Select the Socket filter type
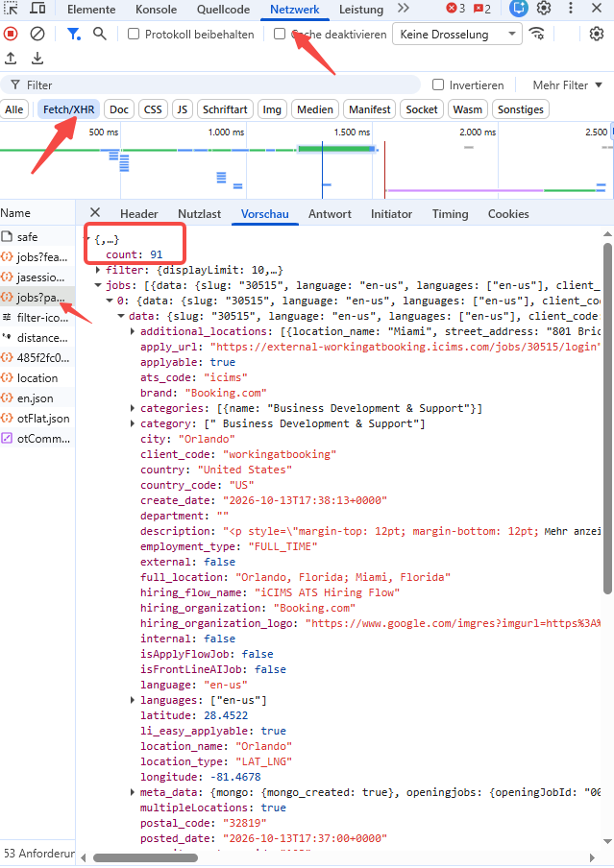The image size is (614, 868). point(422,109)
